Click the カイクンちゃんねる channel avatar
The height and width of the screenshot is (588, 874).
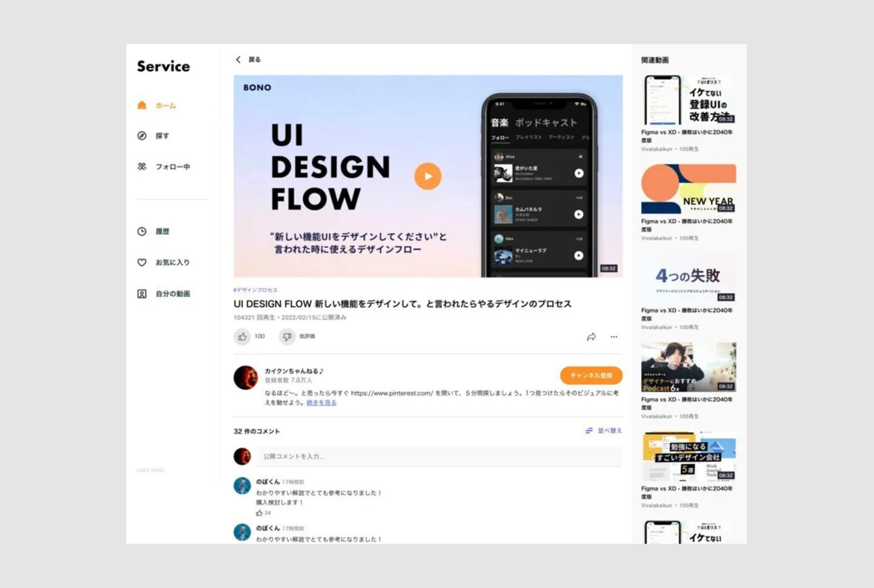click(x=245, y=376)
